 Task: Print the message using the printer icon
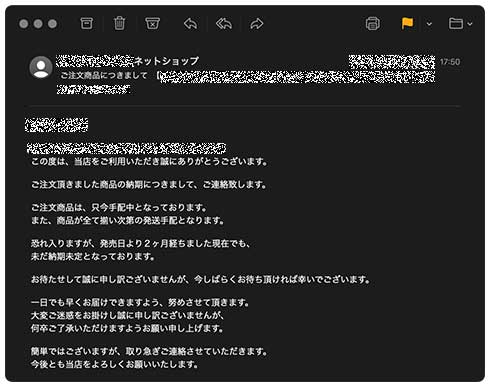pos(372,24)
